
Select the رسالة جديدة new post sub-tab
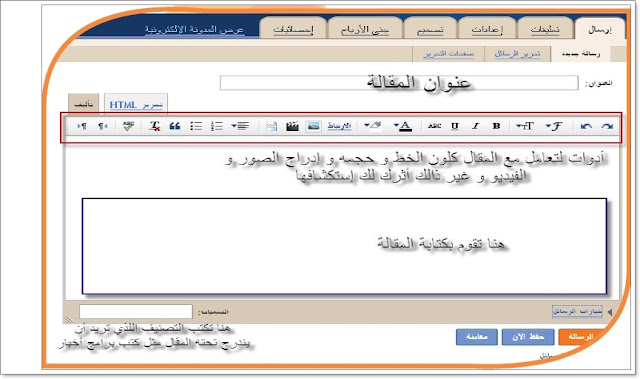(581, 54)
